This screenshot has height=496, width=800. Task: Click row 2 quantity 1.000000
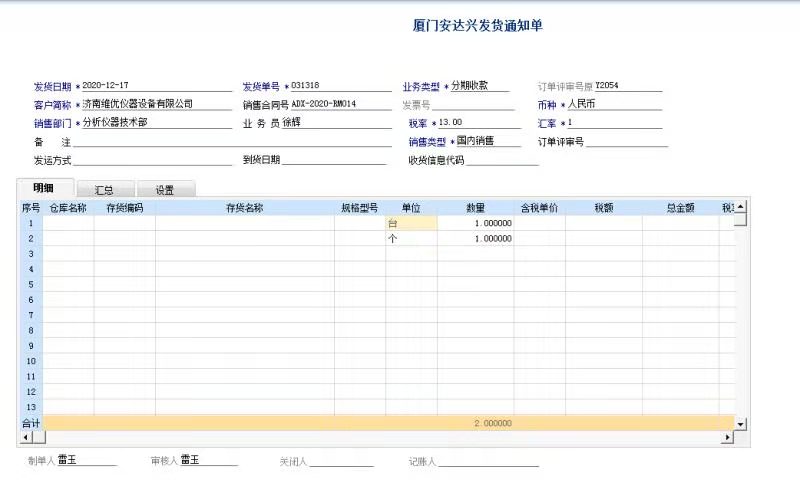(x=476, y=238)
